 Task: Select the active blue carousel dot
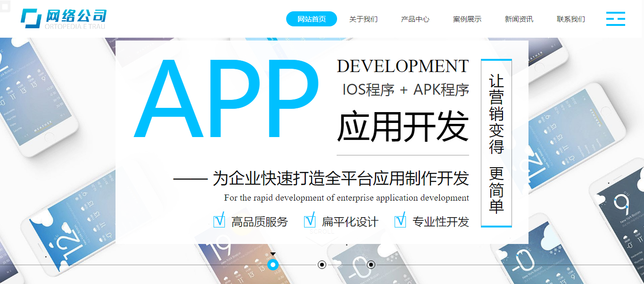pos(273,265)
